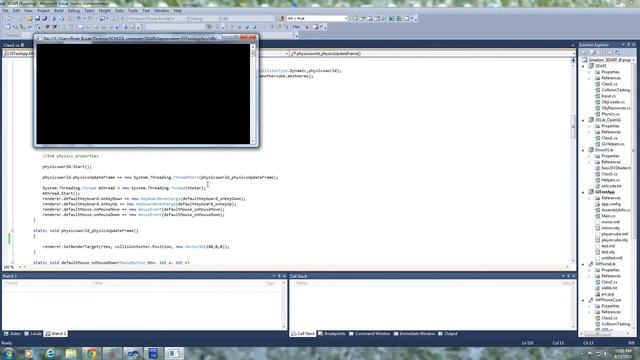Click the Solution Explorer horizontal scrollbar
The width and height of the screenshot is (640, 360).
coord(604,334)
